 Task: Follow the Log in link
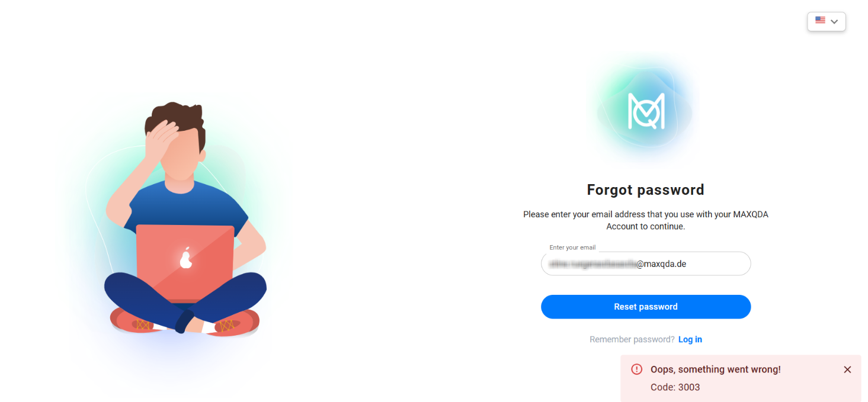(x=690, y=339)
